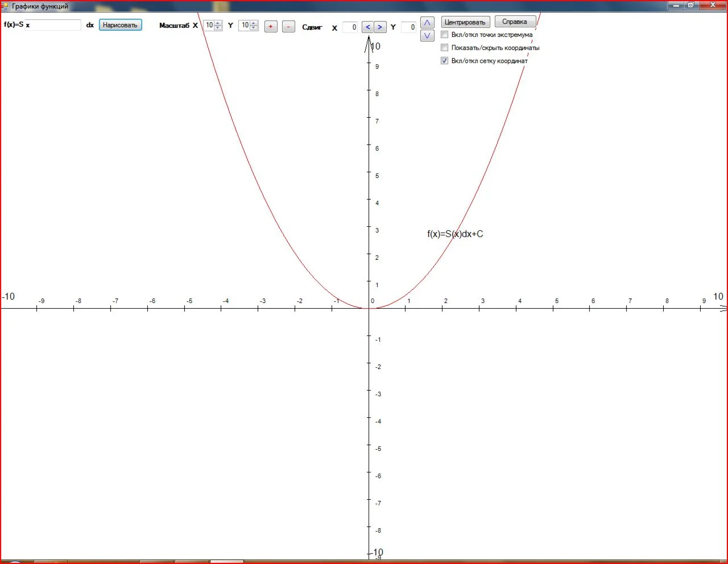Increase Масштаб X value with up spinner
Image resolution: width=728 pixels, height=564 pixels.
(x=218, y=23)
